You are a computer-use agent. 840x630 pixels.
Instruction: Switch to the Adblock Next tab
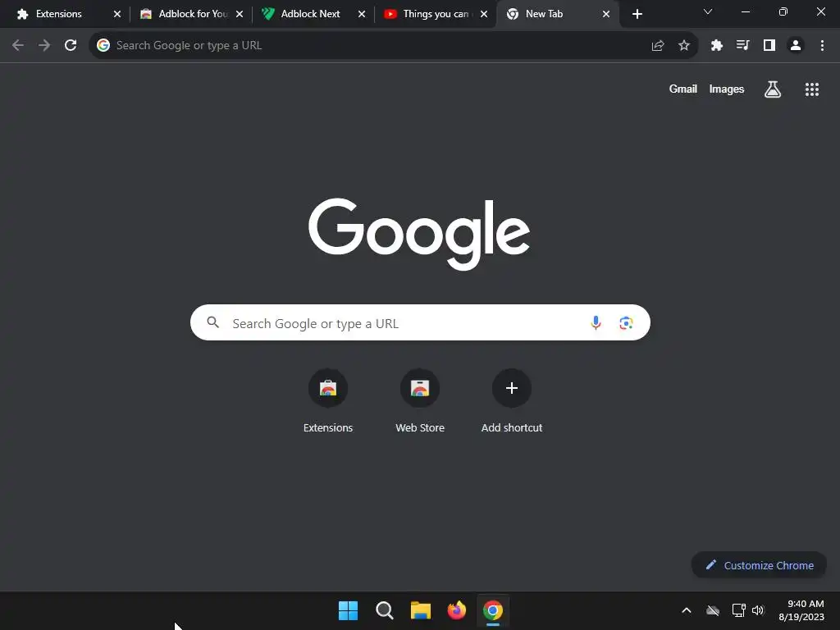click(x=313, y=15)
